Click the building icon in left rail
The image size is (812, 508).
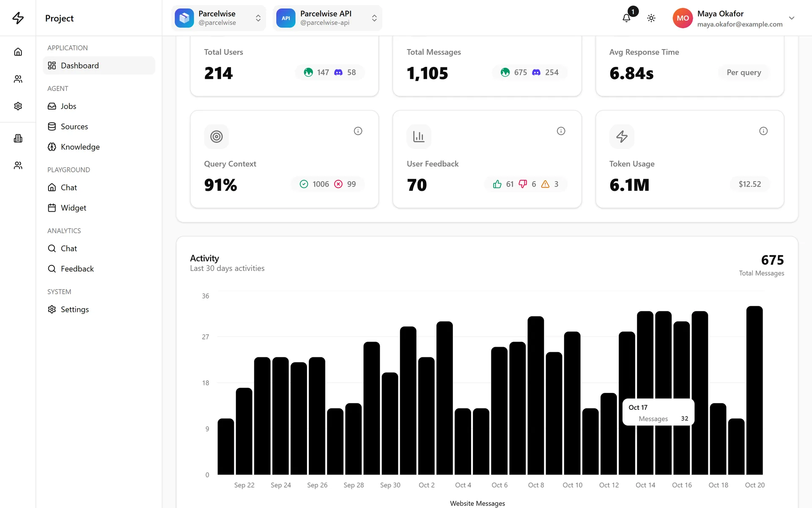(18, 138)
